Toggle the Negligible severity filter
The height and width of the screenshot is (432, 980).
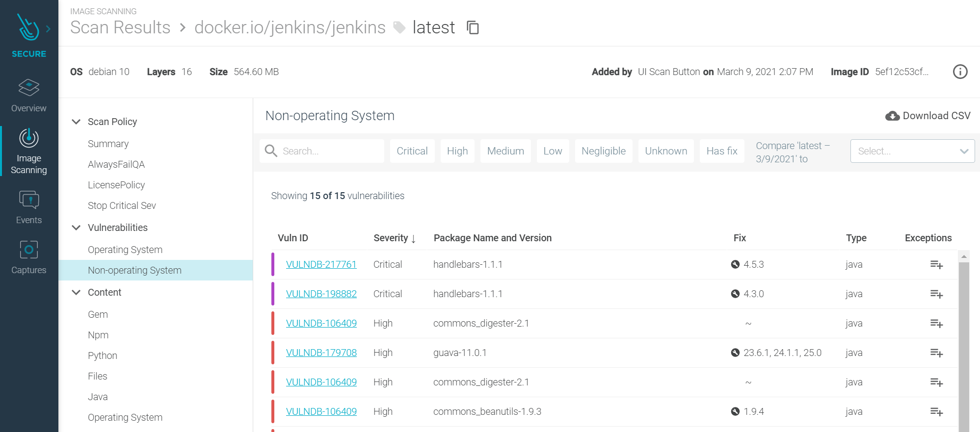[604, 151]
